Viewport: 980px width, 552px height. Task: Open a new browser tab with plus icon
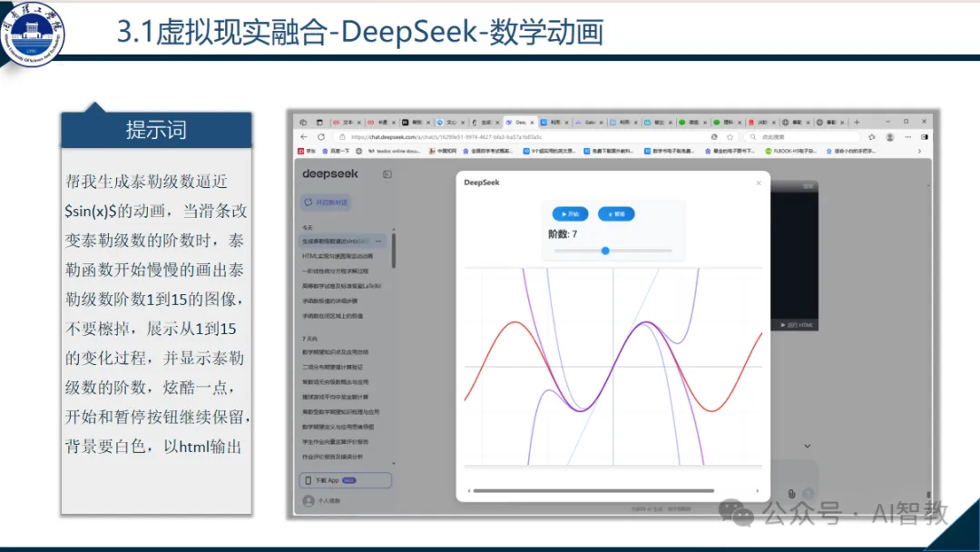(x=857, y=122)
